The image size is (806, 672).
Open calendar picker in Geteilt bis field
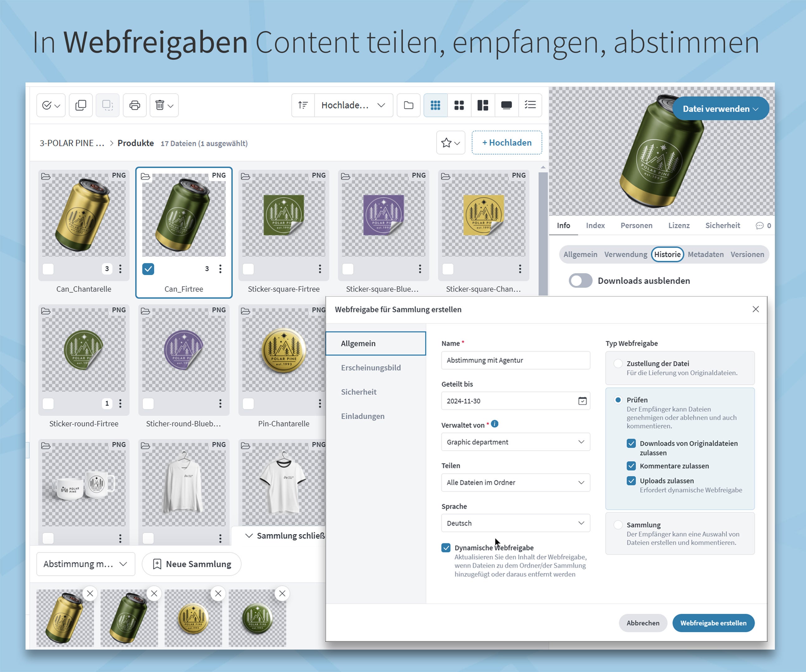coord(582,401)
